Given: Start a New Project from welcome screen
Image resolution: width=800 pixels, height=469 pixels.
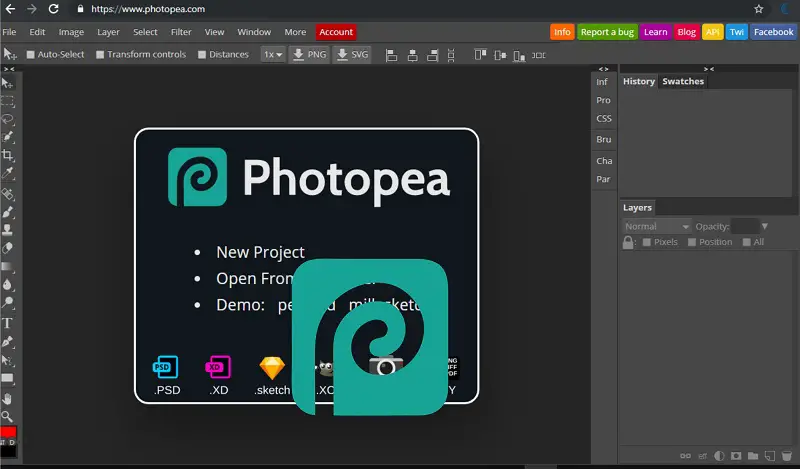Looking at the screenshot, I should click(260, 252).
